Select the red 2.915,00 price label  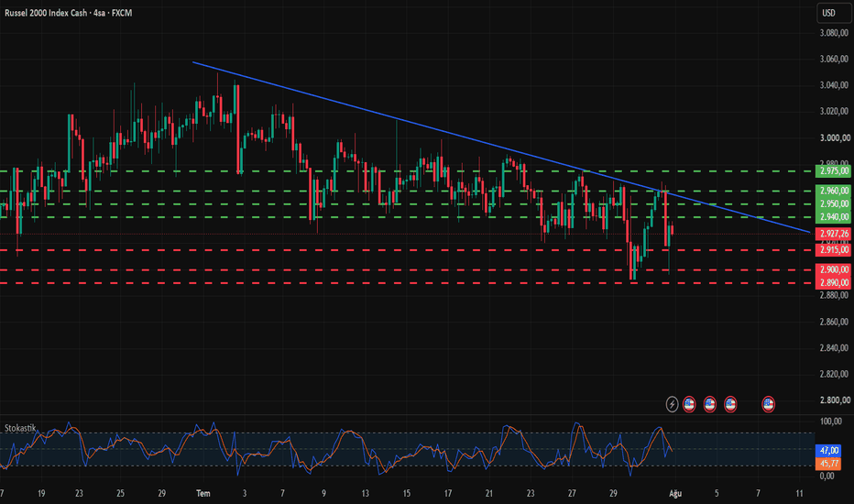(x=833, y=250)
